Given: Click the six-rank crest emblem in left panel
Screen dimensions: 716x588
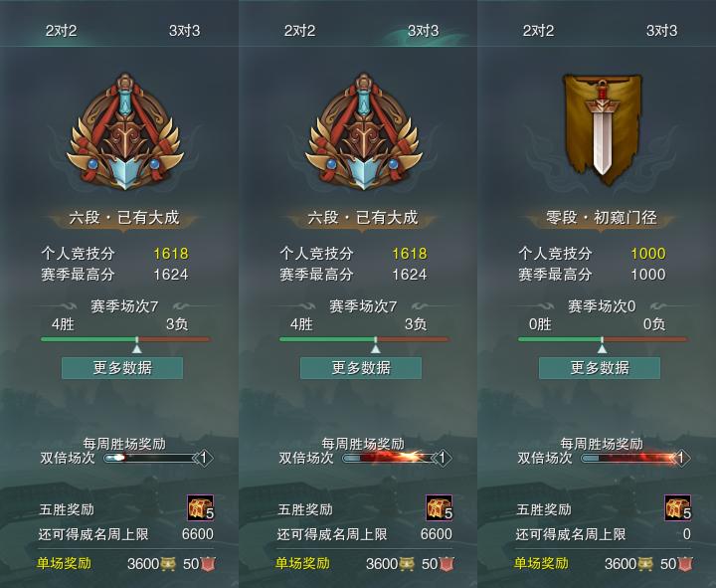Looking at the screenshot, I should [125, 132].
